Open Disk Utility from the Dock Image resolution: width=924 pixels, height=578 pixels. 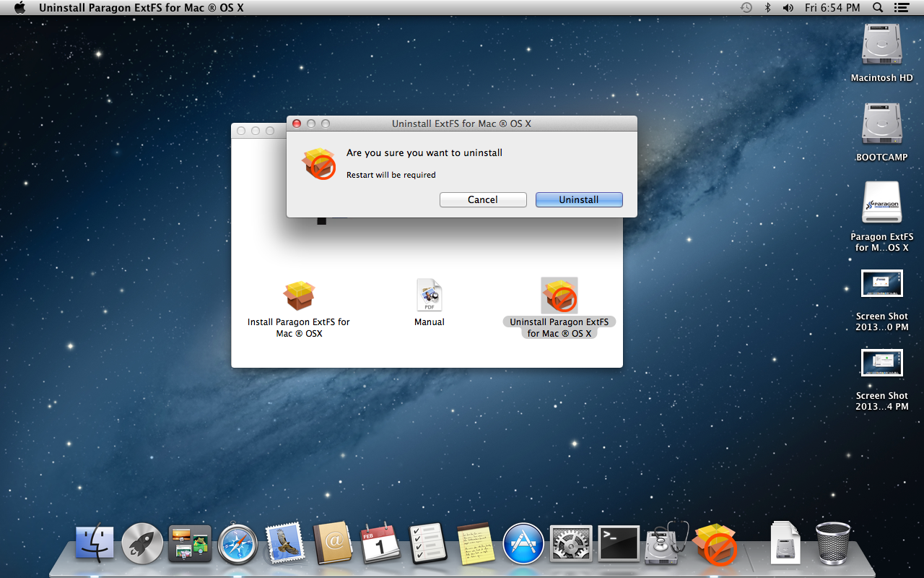(x=666, y=543)
